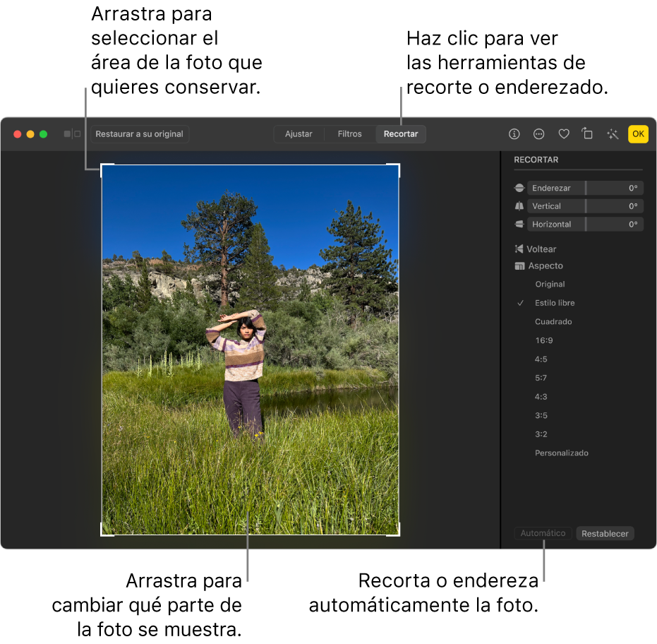Click the Voltear flip icon
The height and width of the screenshot is (644, 657).
pyautogui.click(x=519, y=249)
